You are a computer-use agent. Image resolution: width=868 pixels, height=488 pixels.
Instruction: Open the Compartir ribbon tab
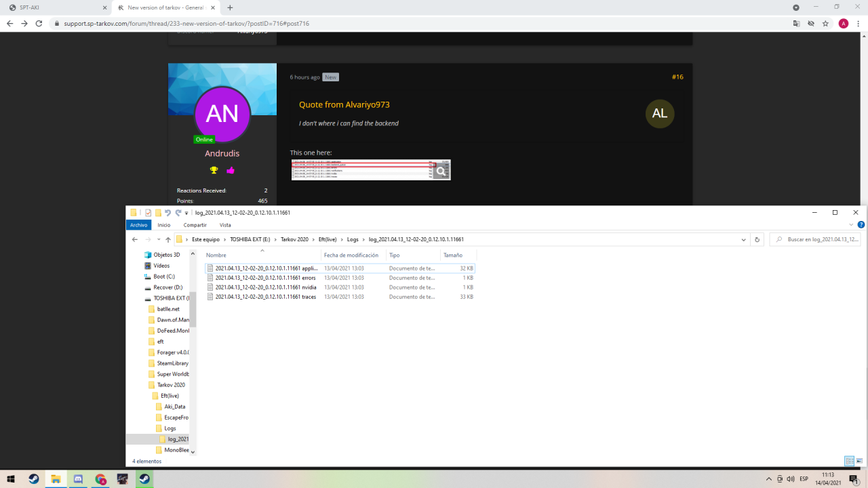[195, 225]
